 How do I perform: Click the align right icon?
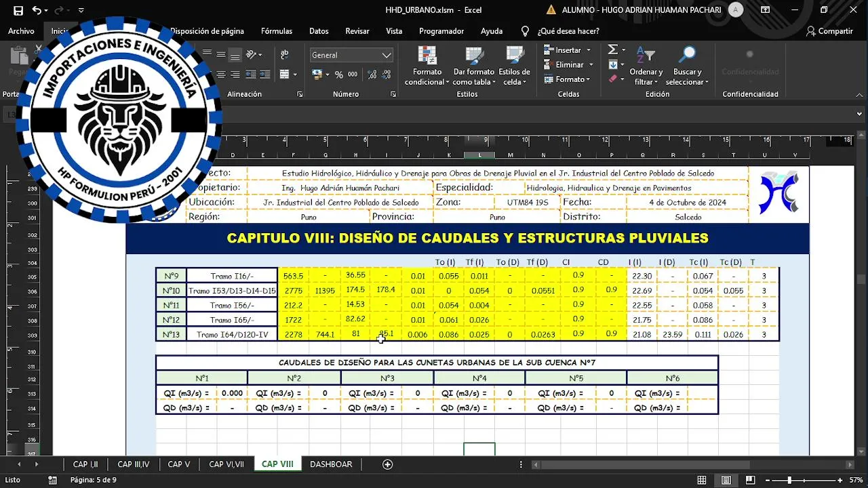pyautogui.click(x=235, y=75)
